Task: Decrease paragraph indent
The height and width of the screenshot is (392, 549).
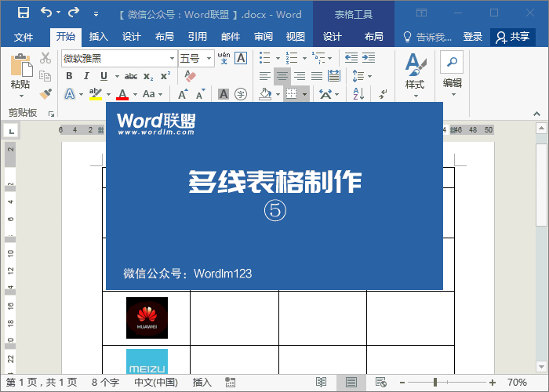Action: tap(351, 58)
